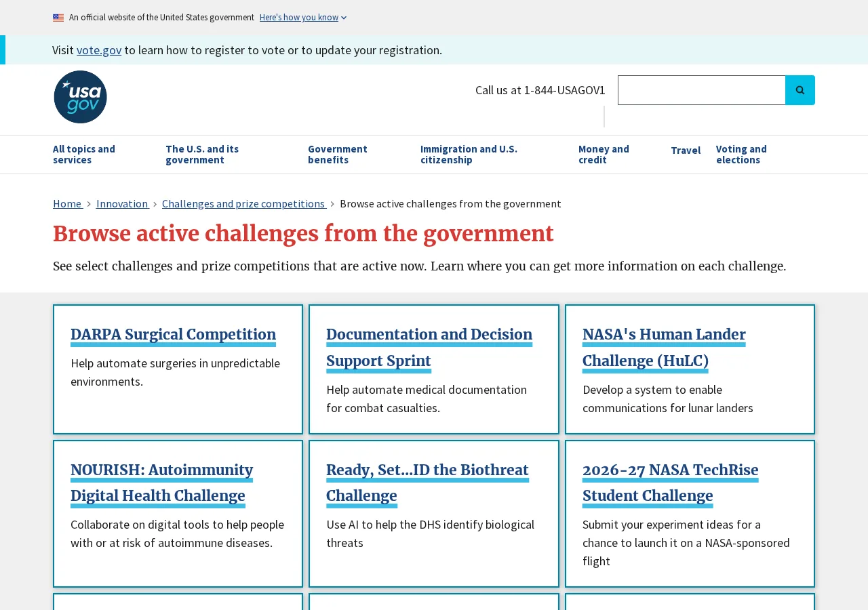Click the search magnifier button
The image size is (868, 610).
point(800,90)
